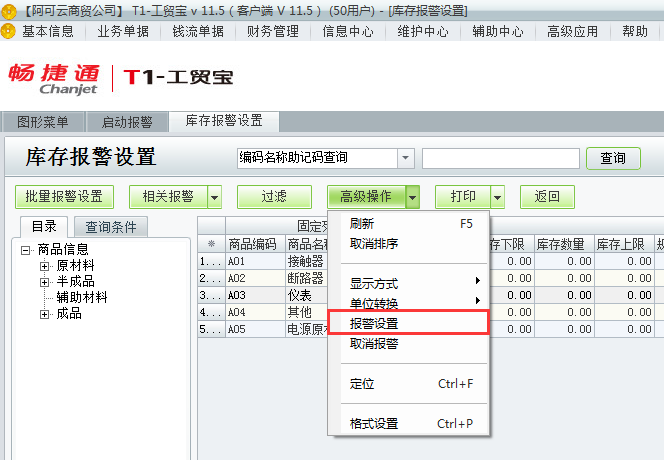Click the search text field beside 查询
Screen dimensions: 664x460
501,158
